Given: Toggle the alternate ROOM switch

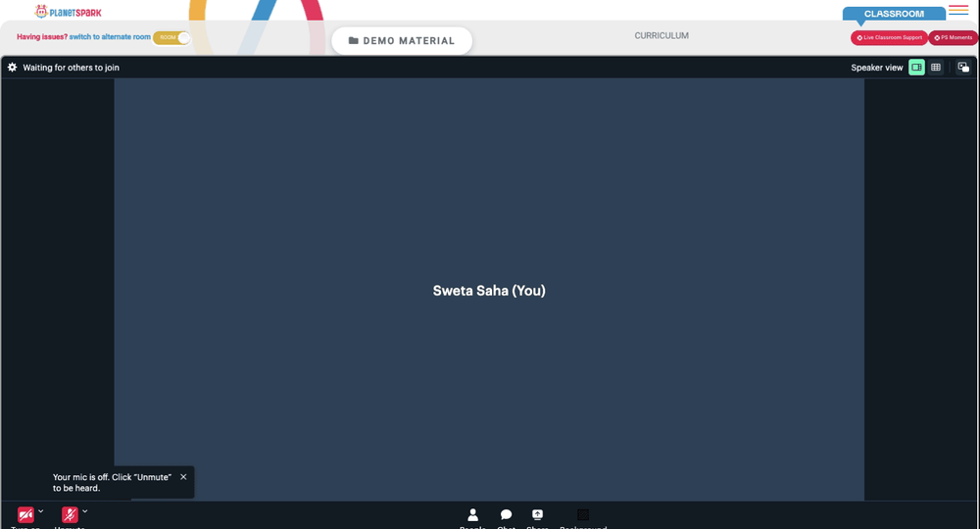Looking at the screenshot, I should coord(171,37).
